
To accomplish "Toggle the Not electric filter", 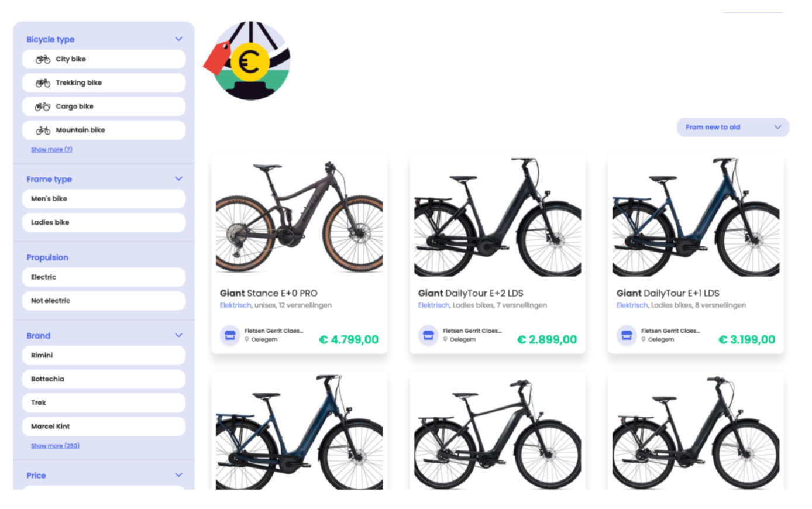I will [104, 301].
